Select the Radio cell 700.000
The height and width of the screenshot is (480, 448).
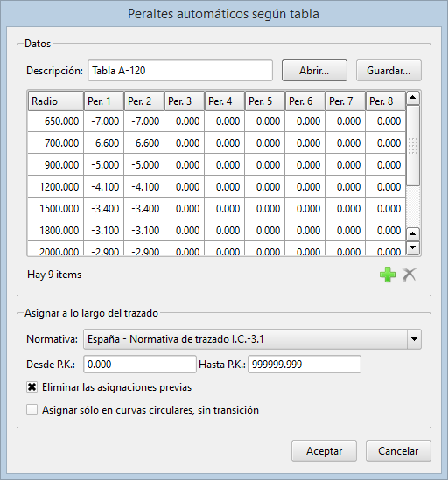[x=56, y=143]
